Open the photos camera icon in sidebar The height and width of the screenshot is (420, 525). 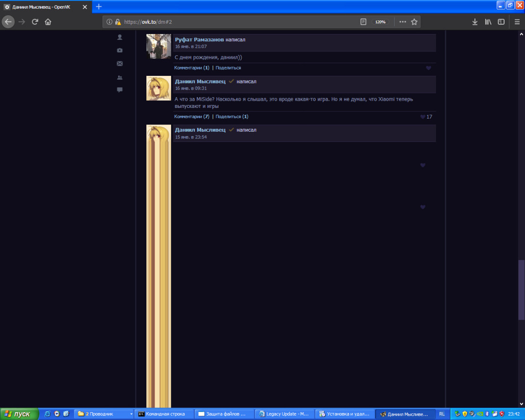(x=120, y=51)
